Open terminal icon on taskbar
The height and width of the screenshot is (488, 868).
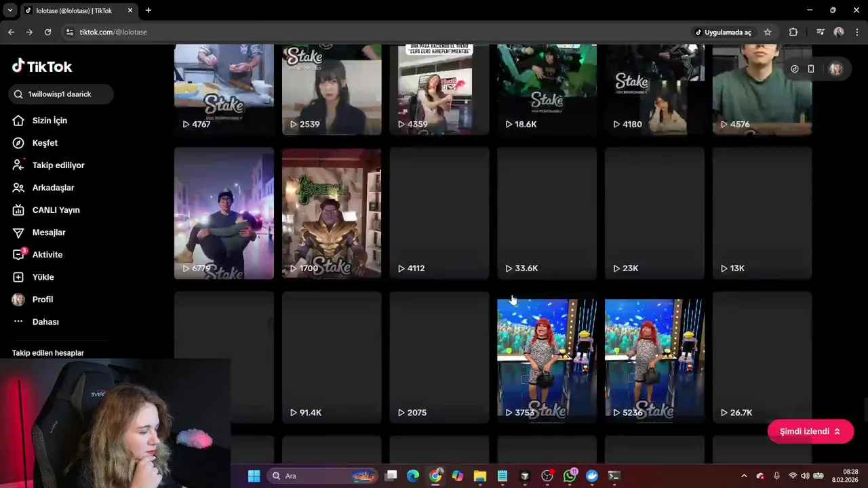coord(614,476)
